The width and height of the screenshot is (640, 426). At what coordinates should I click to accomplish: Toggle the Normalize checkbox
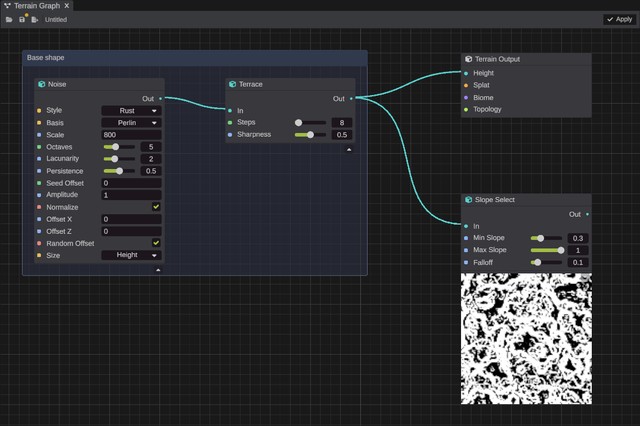click(156, 207)
